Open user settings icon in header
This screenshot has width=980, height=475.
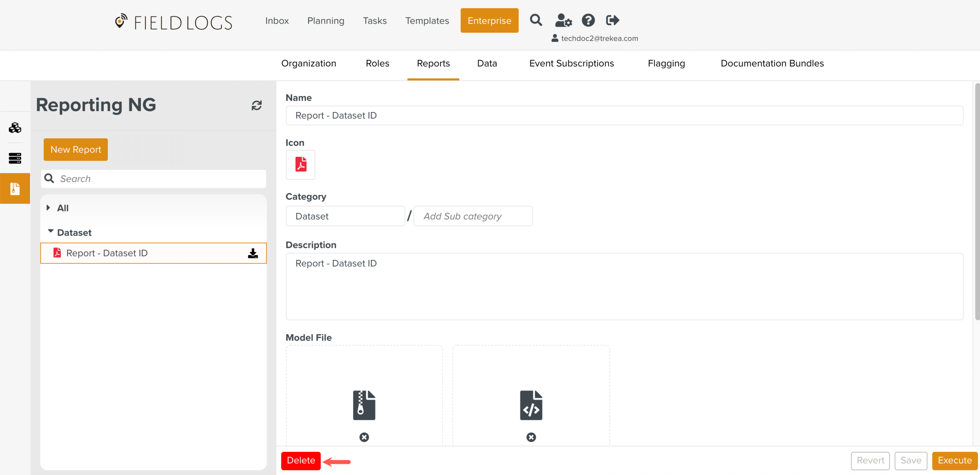(563, 20)
